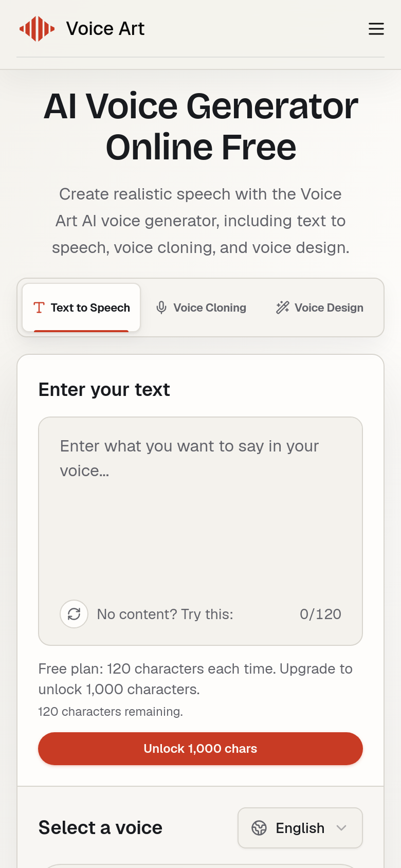Switch to the Voice Cloning tab
The height and width of the screenshot is (868, 401).
tap(201, 308)
